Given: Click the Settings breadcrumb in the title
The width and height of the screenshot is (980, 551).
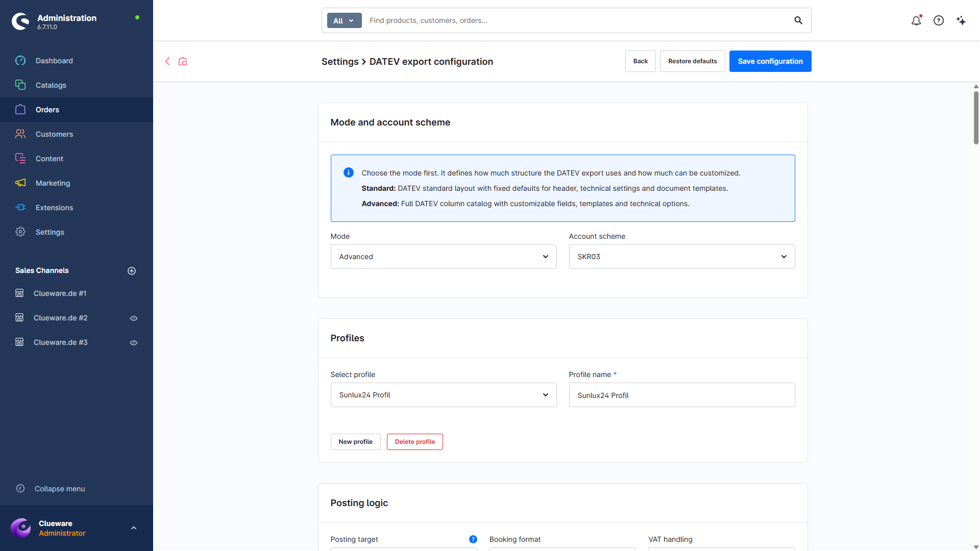Looking at the screenshot, I should click(x=340, y=61).
